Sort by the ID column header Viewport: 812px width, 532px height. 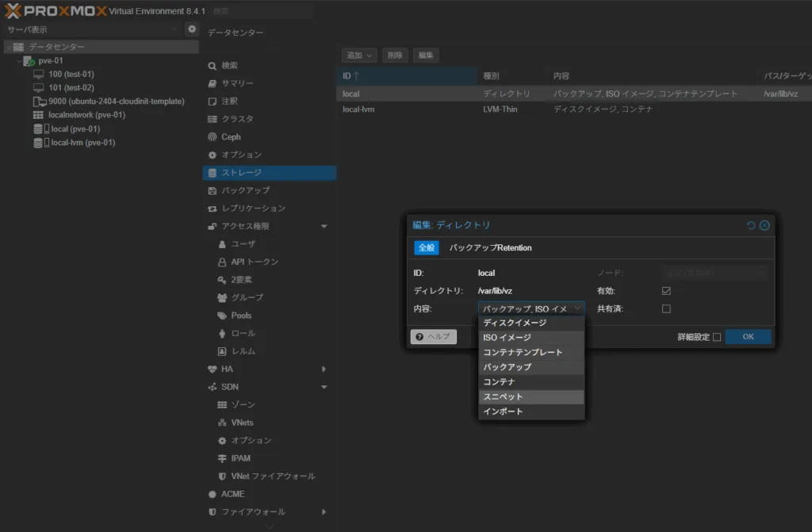coord(407,76)
